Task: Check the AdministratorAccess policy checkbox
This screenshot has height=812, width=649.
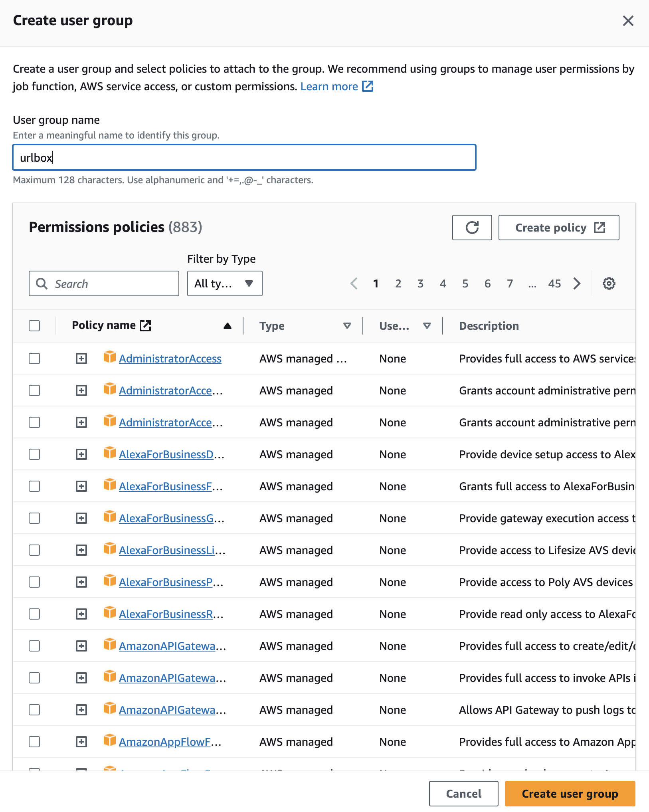Action: click(34, 358)
